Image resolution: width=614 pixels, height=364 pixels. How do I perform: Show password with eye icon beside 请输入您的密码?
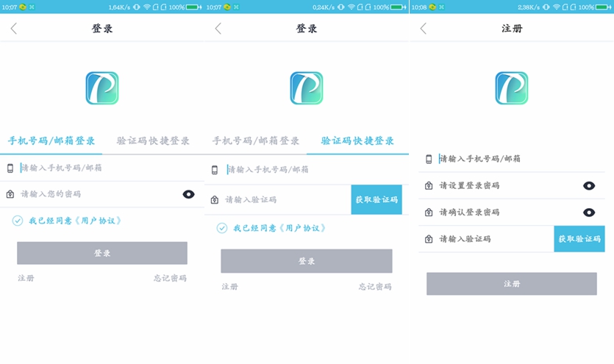(188, 194)
